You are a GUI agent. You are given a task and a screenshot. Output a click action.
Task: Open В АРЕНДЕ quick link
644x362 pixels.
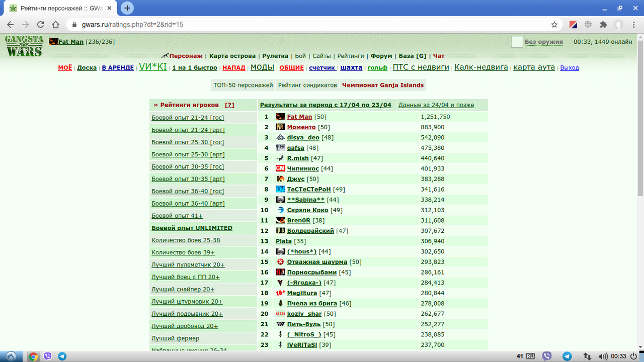[x=118, y=67]
